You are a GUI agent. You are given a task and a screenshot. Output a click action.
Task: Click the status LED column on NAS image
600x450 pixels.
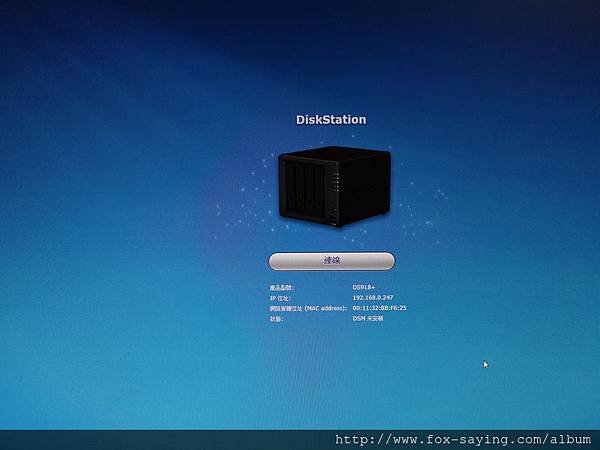pyautogui.click(x=337, y=181)
